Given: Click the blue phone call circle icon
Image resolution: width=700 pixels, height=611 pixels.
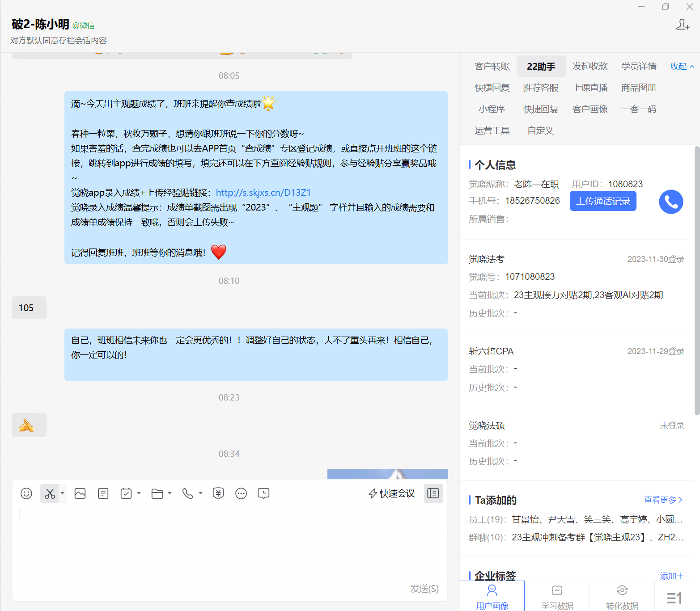Looking at the screenshot, I should click(671, 202).
